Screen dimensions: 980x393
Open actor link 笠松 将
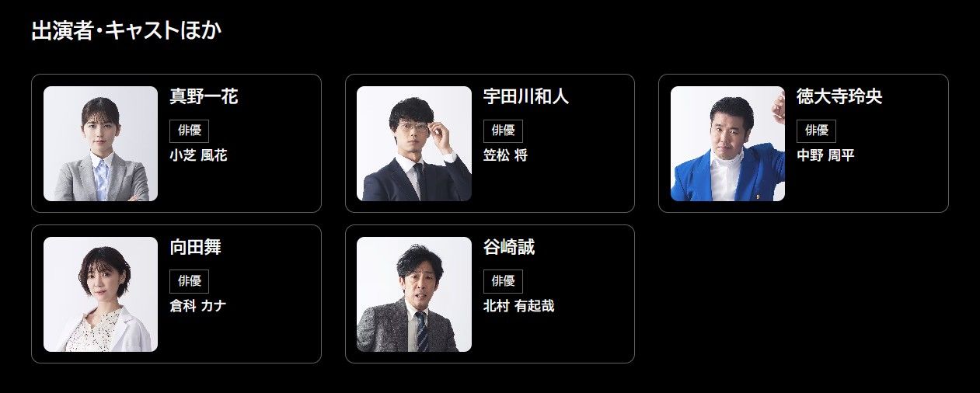[x=505, y=155]
